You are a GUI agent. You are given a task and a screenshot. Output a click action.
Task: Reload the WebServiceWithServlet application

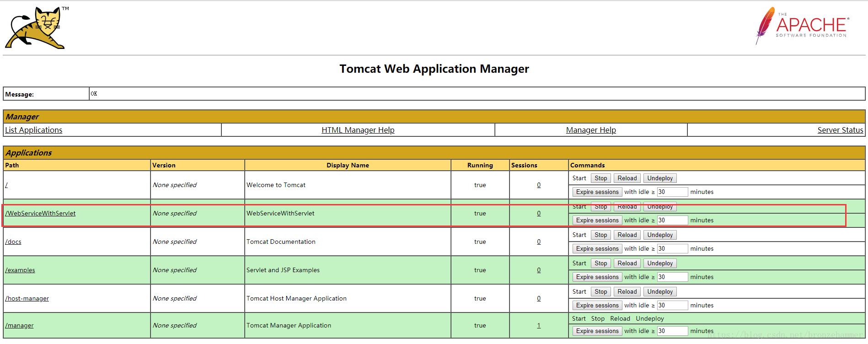pos(627,207)
